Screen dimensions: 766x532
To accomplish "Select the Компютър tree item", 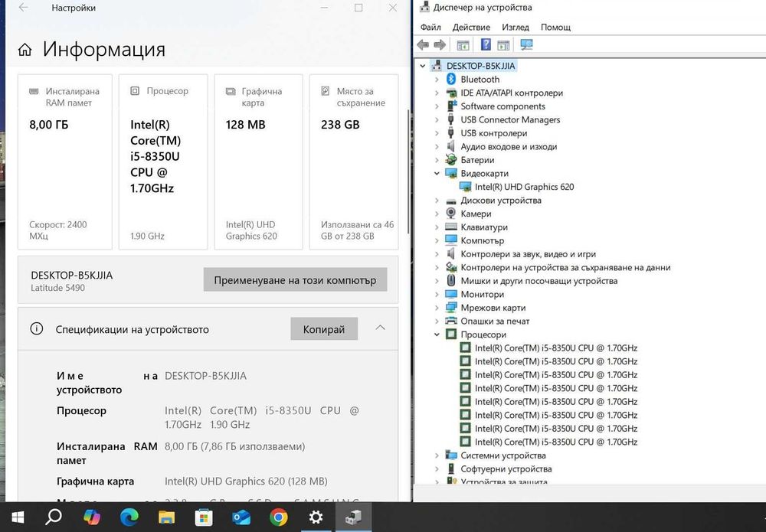I will click(x=482, y=240).
